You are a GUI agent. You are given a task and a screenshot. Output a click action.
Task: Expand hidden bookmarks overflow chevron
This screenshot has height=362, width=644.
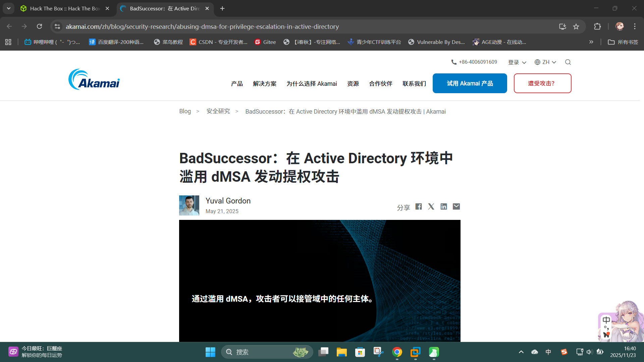pos(591,42)
